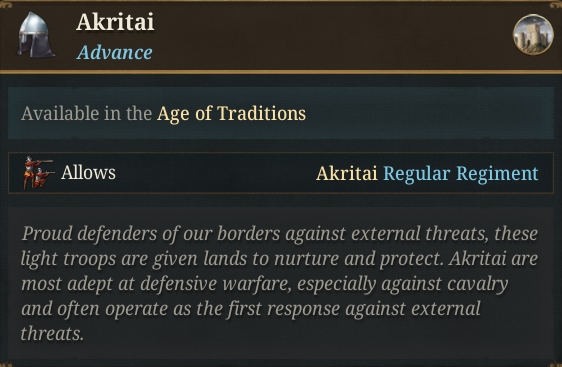This screenshot has width=562, height=367.
Task: Click the grey 'Available in the' text
Action: [86, 114]
